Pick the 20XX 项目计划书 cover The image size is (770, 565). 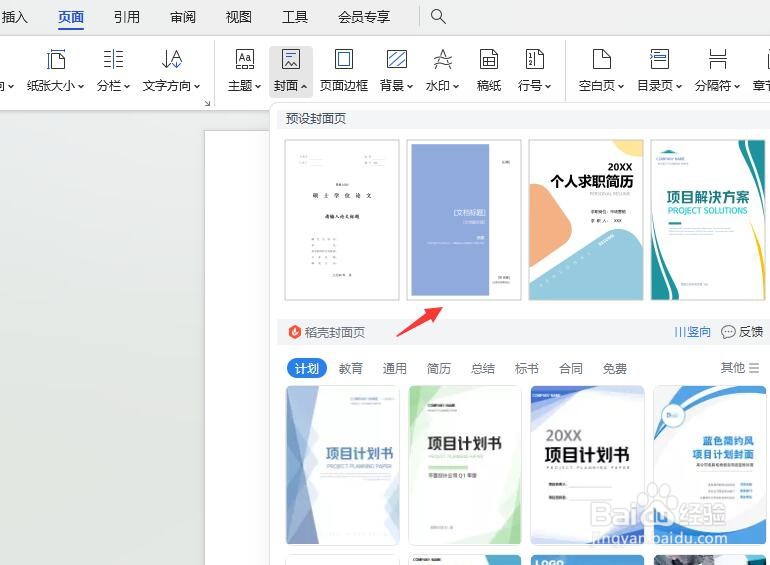[587, 465]
